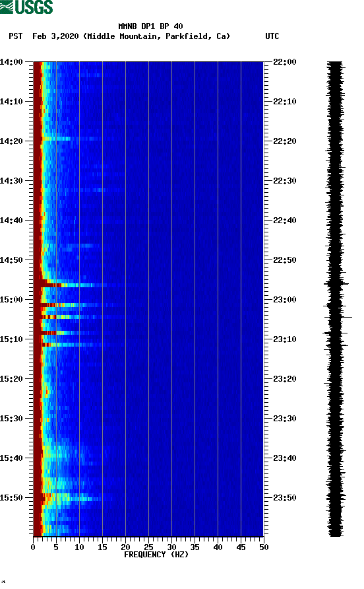Click the 45 Hz frequency axis label
Image resolution: width=364 pixels, height=589 pixels.
(241, 547)
